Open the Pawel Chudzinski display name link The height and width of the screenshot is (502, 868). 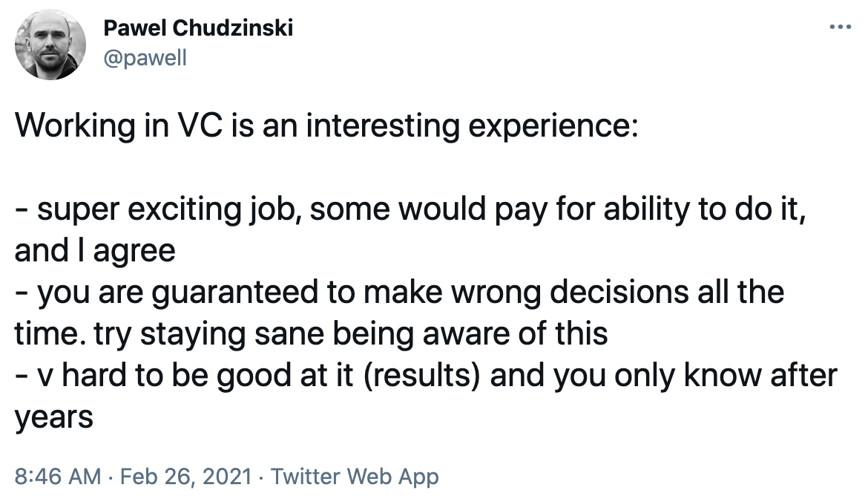point(198,27)
